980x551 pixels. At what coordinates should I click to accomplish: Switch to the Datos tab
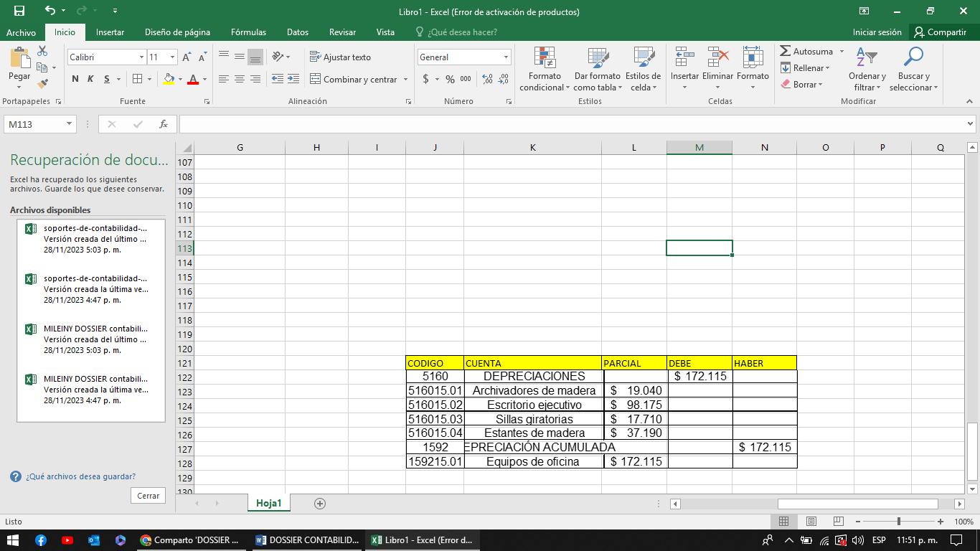click(x=298, y=32)
